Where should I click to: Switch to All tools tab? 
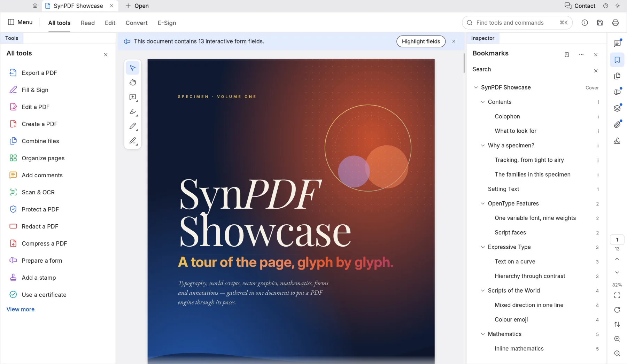coord(59,23)
